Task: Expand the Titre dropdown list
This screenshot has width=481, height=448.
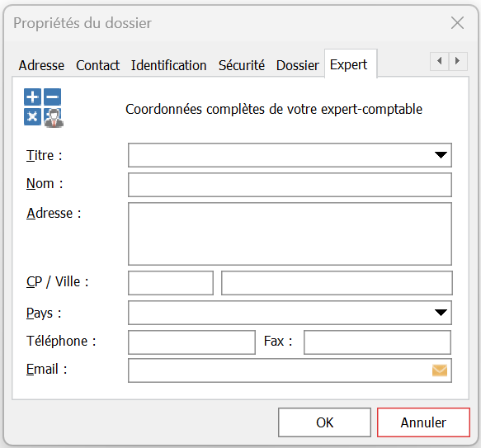Action: pyautogui.click(x=441, y=155)
